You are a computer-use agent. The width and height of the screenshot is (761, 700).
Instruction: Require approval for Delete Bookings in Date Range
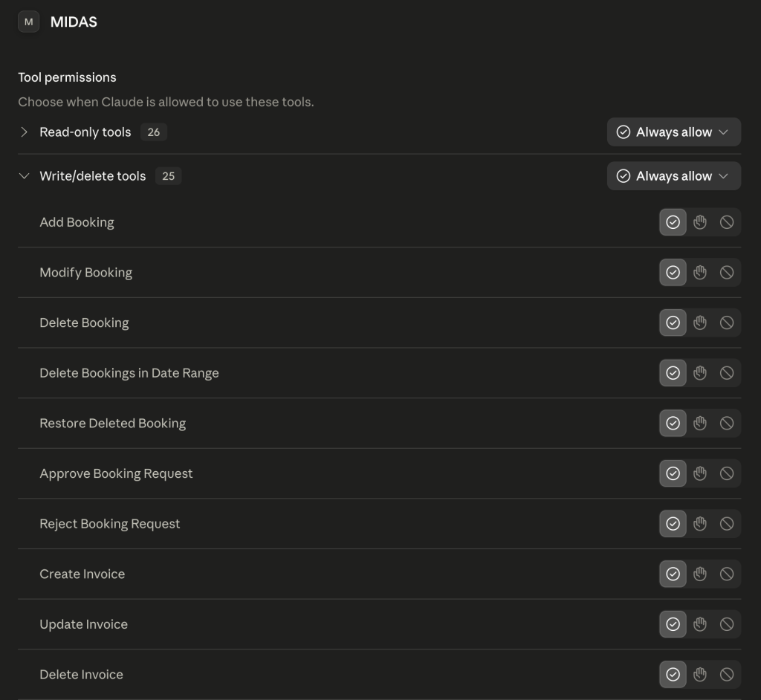700,373
